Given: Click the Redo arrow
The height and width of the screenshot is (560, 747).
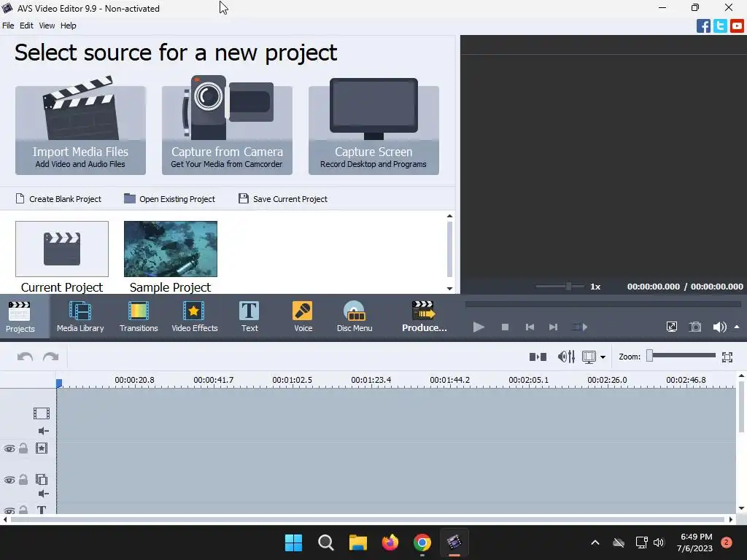Looking at the screenshot, I should pos(50,357).
